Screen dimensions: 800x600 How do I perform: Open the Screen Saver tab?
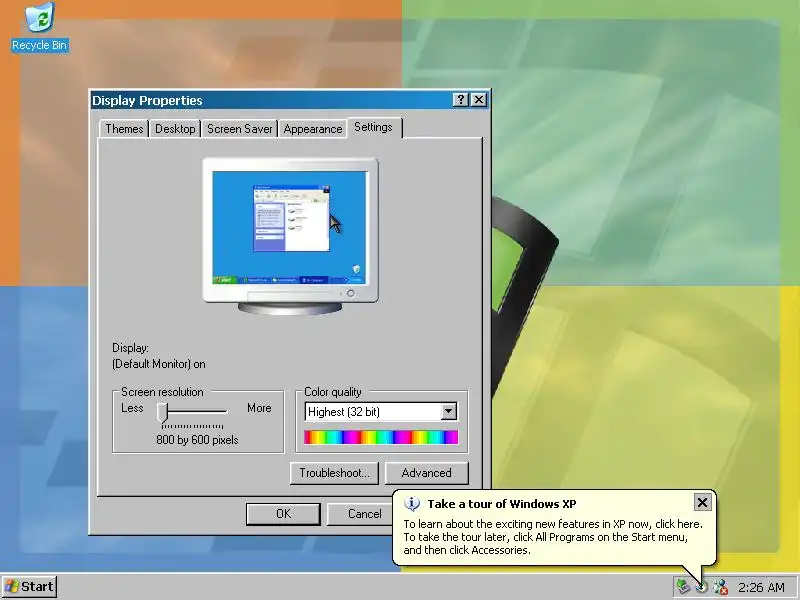pos(239,129)
